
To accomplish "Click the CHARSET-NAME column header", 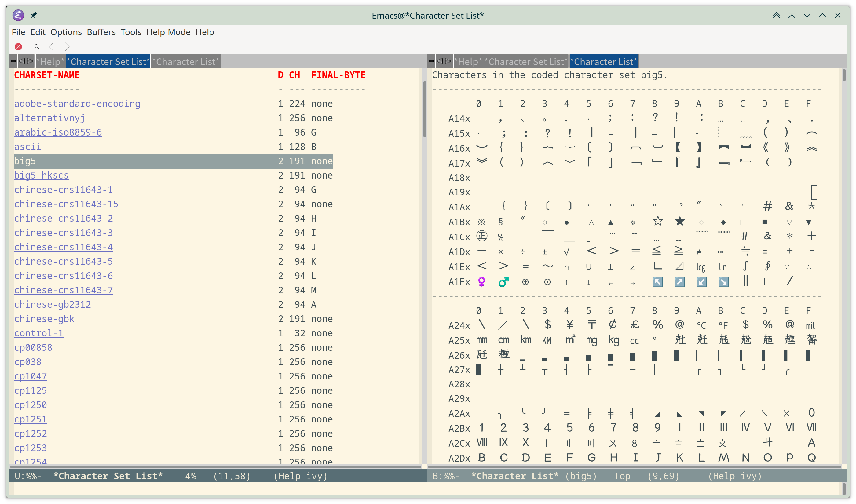I will [x=47, y=75].
